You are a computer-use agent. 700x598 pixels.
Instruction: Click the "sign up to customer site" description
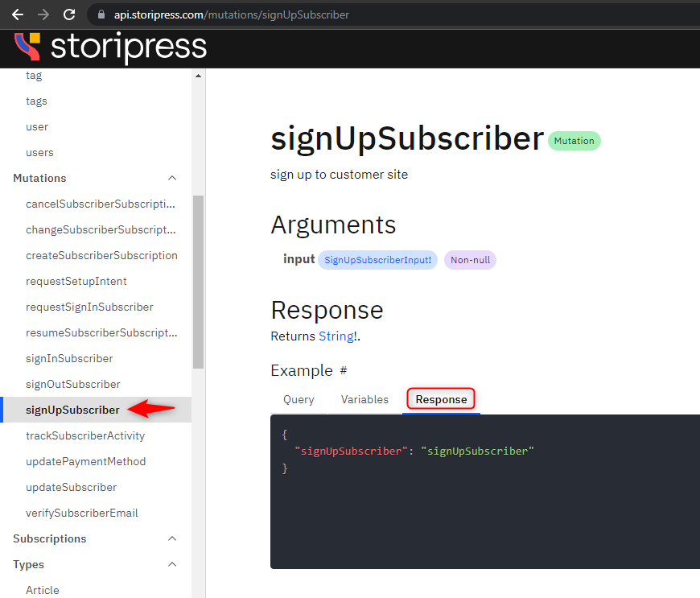pos(339,175)
